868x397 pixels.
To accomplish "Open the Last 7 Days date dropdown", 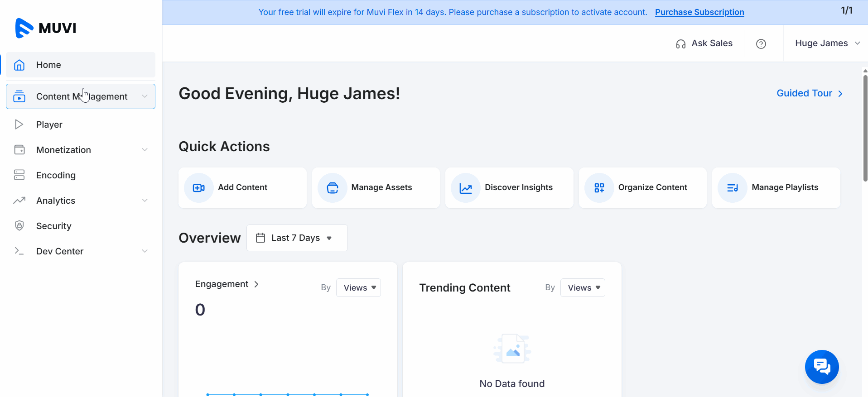I will 297,238.
